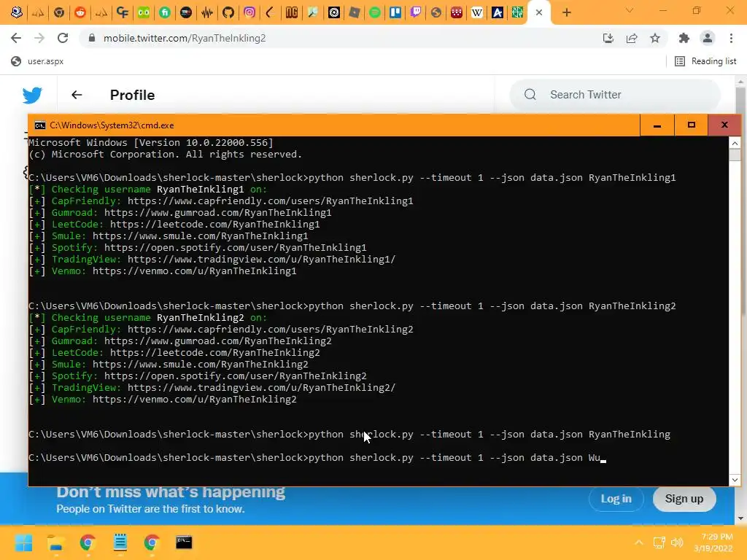Open the Reading list
The image size is (747, 560).
point(705,61)
